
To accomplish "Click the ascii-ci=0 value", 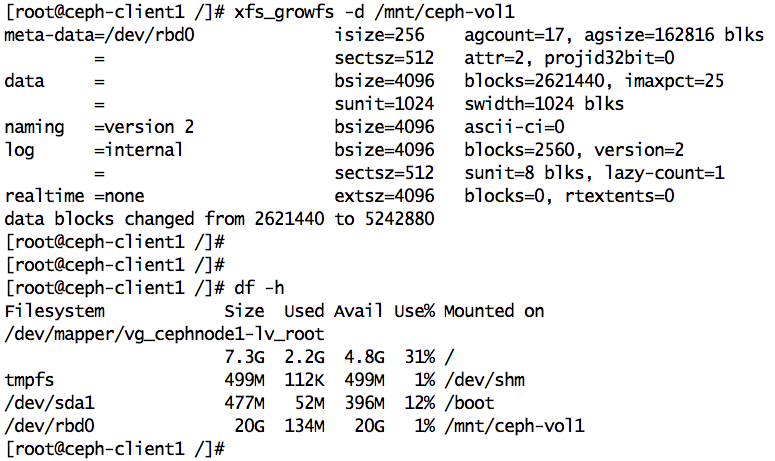I will pyautogui.click(x=514, y=126).
